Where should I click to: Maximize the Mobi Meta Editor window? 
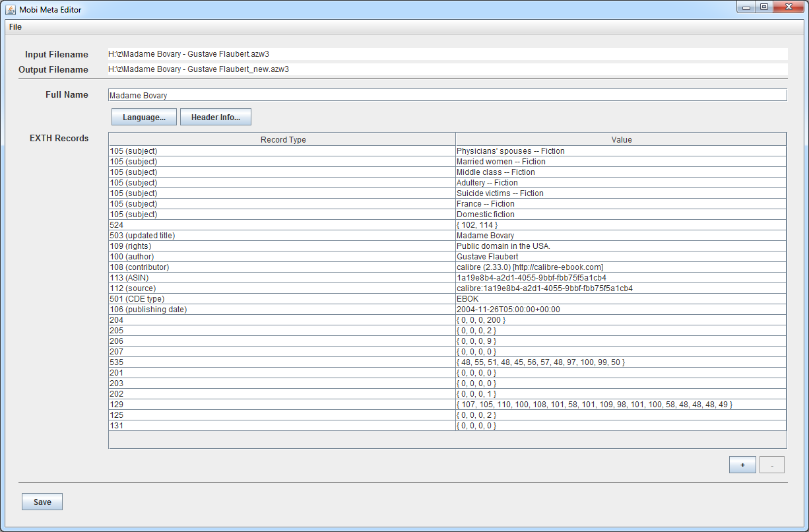pos(763,7)
